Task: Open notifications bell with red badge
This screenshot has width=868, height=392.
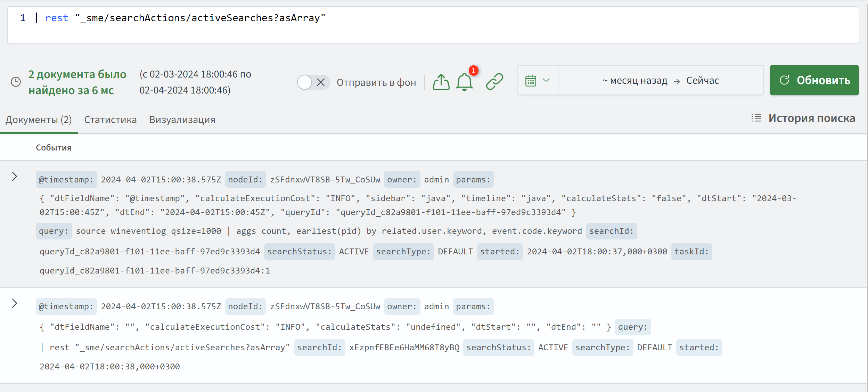Action: [x=465, y=82]
